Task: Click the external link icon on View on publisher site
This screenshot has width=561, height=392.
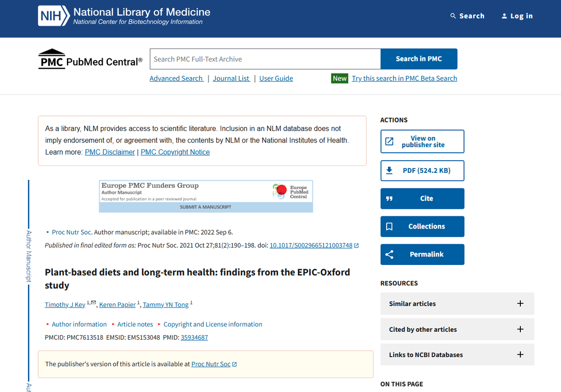Action: point(389,142)
